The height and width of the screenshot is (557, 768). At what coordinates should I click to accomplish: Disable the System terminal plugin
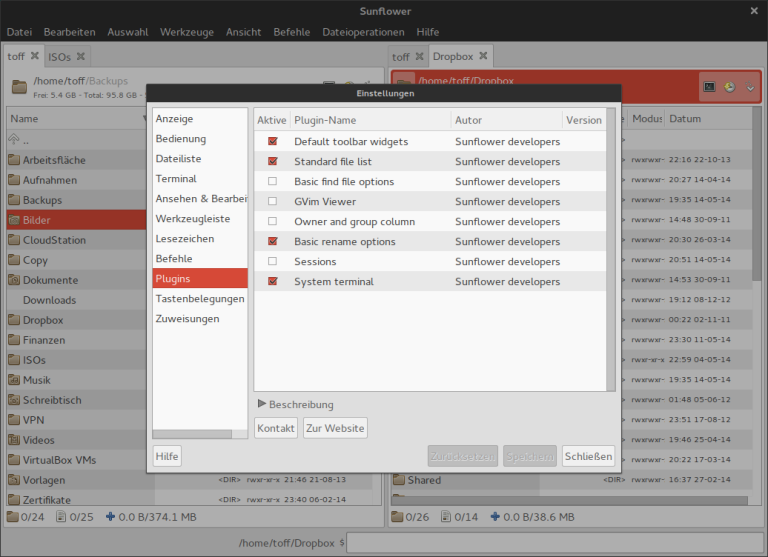(x=273, y=281)
